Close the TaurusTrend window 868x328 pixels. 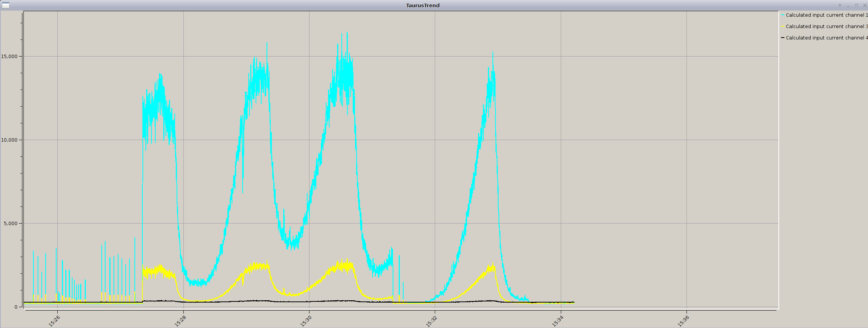[865, 5]
